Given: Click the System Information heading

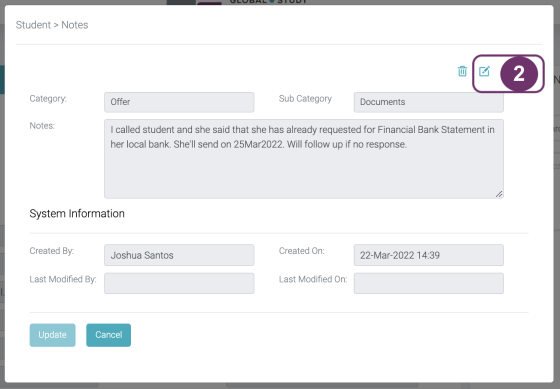Looking at the screenshot, I should click(77, 214).
